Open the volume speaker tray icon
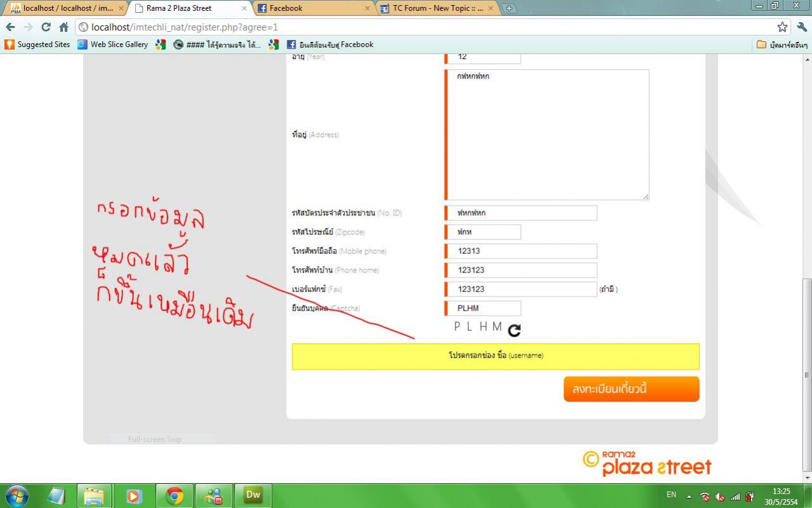Image resolution: width=812 pixels, height=508 pixels. pyautogui.click(x=720, y=497)
